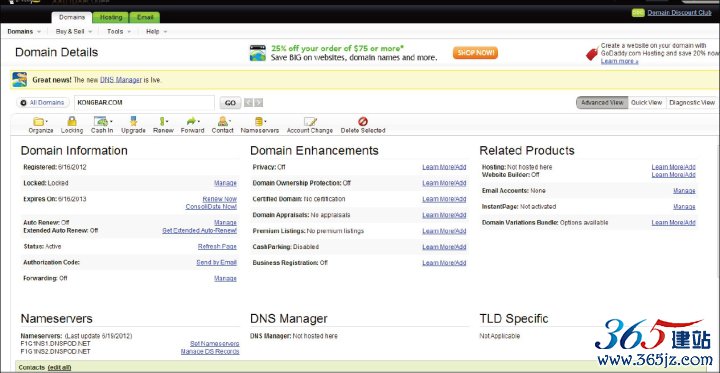720x373 pixels.
Task: Select Advanced View mode
Action: click(x=602, y=103)
